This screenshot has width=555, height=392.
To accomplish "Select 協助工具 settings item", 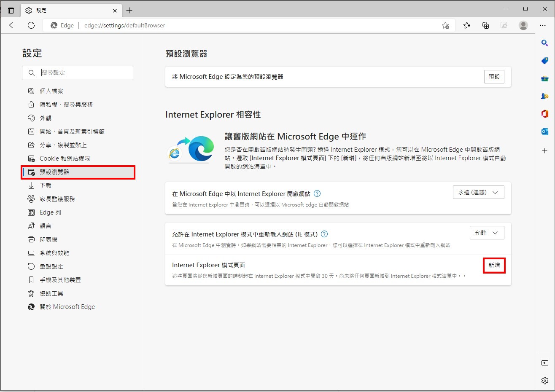I will click(x=78, y=293).
